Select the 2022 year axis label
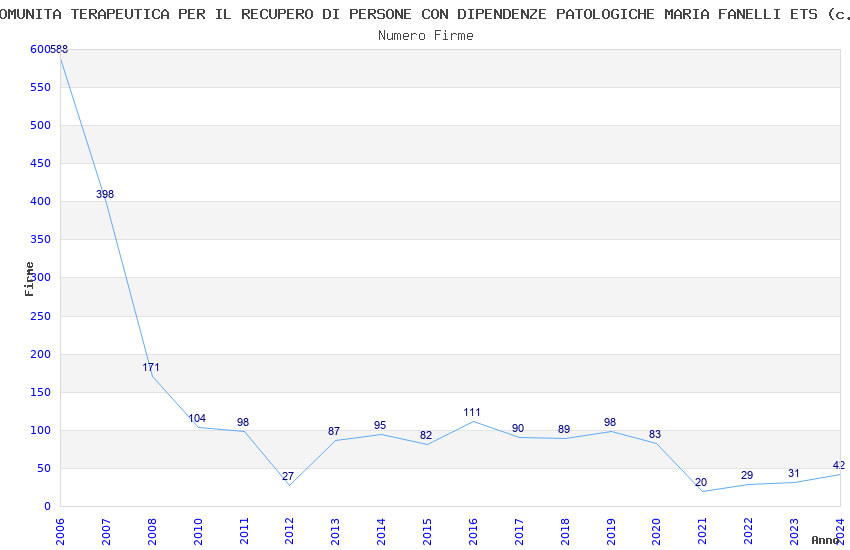This screenshot has width=850, height=550. [749, 531]
